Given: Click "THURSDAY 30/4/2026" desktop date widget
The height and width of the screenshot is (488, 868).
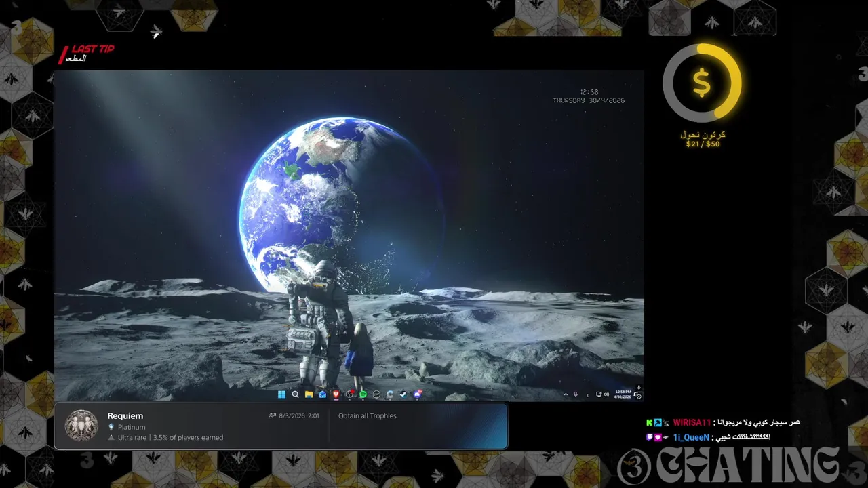Looking at the screenshot, I should (x=589, y=100).
